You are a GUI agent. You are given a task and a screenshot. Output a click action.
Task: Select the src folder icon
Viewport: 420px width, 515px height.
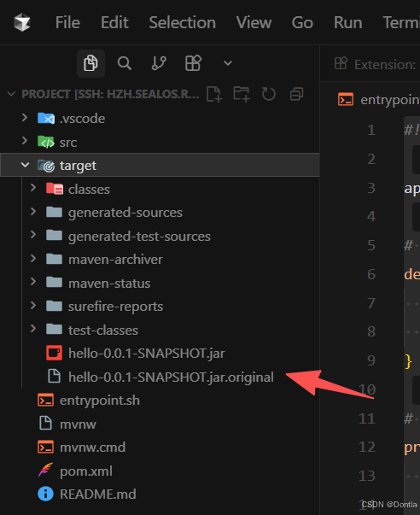[x=46, y=142]
